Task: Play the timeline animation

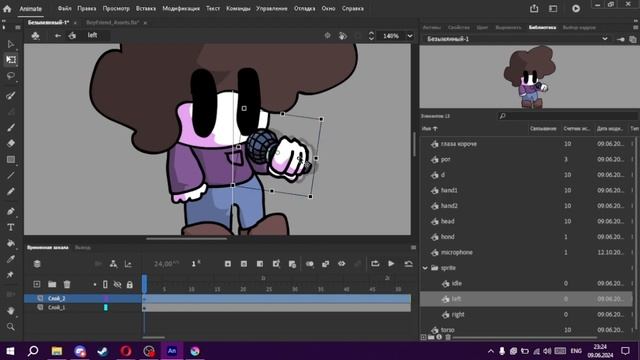Action: [x=391, y=264]
